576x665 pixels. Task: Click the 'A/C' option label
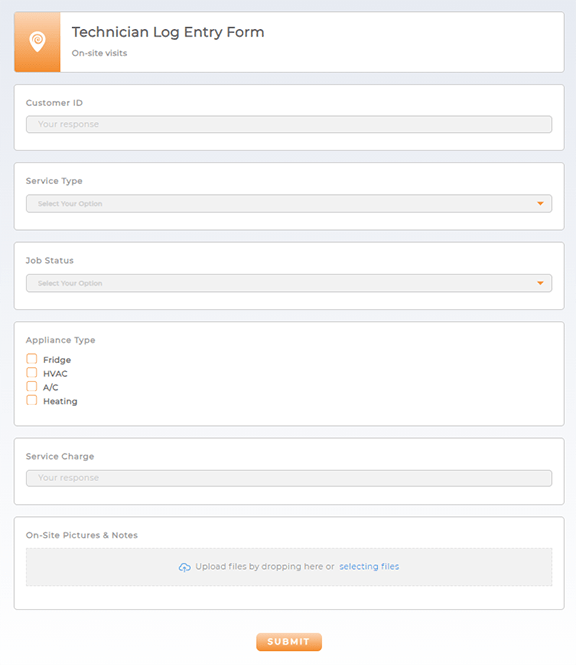pos(50,387)
